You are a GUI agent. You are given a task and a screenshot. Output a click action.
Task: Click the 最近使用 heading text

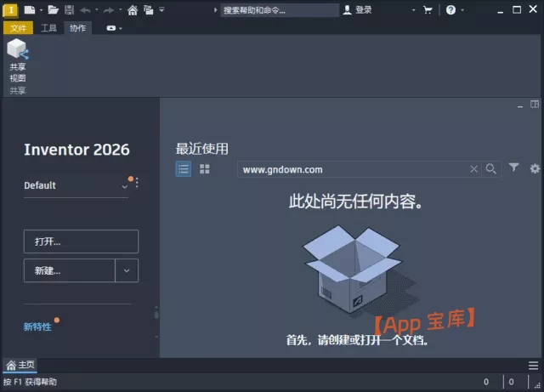[202, 149]
